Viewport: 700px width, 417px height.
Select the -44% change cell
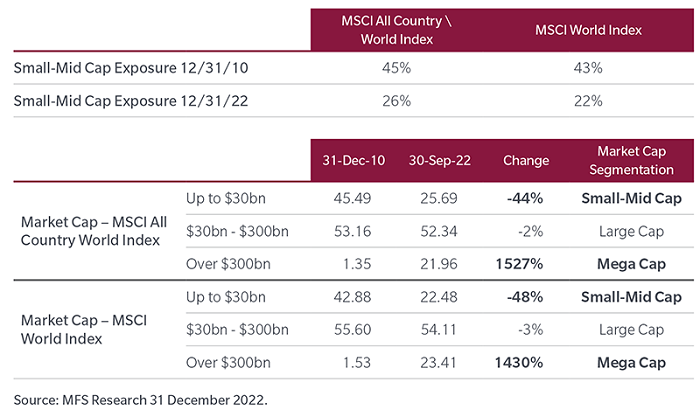525,197
